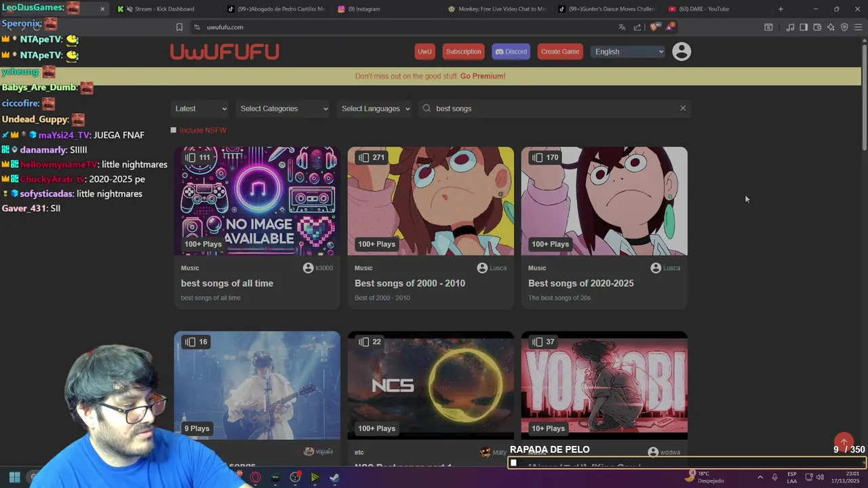Open the English language dropdown
Image resolution: width=868 pixels, height=488 pixels.
[x=628, y=52]
